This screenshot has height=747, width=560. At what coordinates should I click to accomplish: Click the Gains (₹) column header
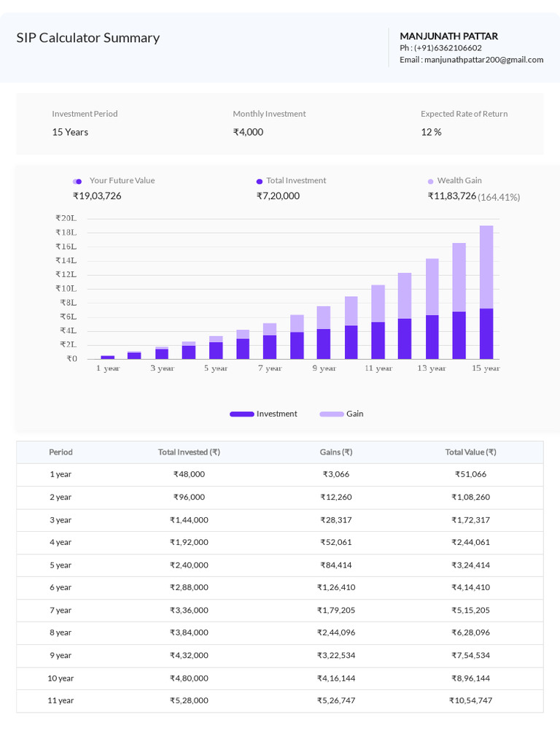pyautogui.click(x=336, y=452)
